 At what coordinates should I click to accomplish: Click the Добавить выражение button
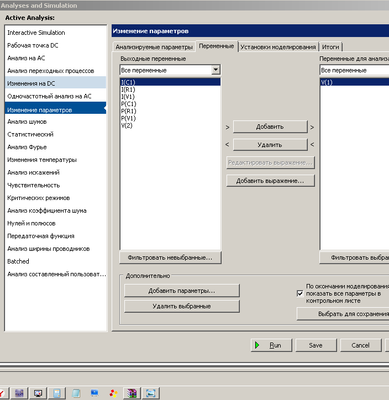pos(270,181)
